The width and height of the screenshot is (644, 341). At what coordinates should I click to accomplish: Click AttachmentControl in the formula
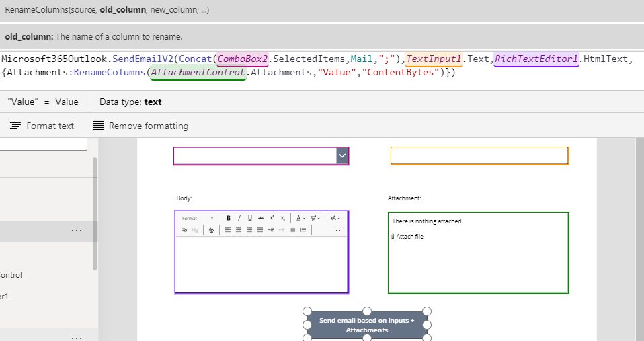[198, 73]
